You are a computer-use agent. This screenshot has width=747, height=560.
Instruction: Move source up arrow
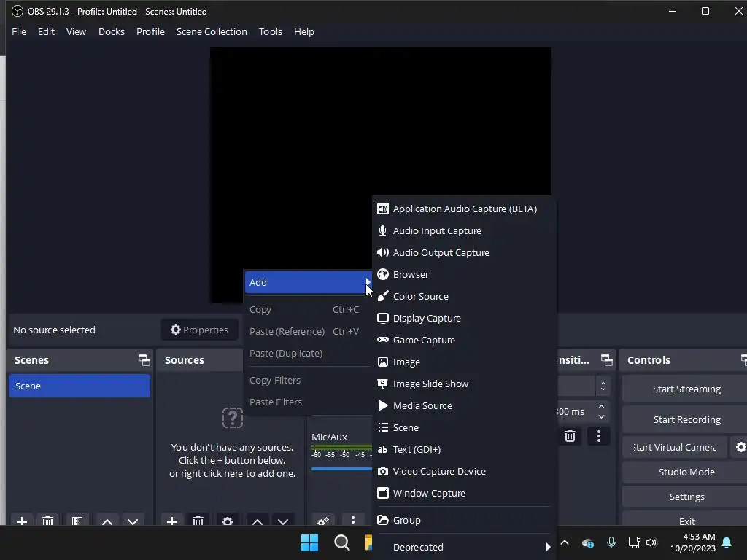point(258,521)
